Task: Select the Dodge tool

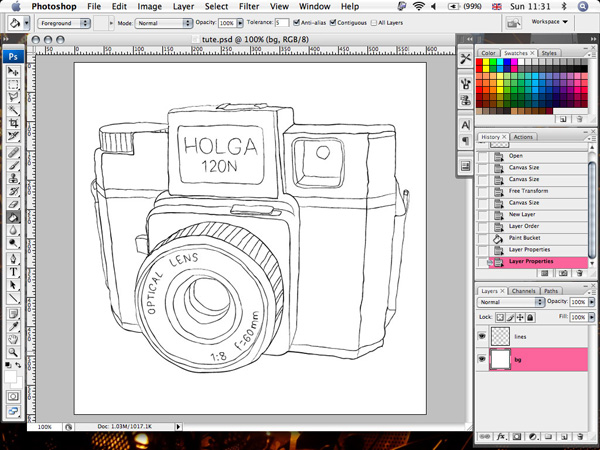Action: tap(13, 243)
